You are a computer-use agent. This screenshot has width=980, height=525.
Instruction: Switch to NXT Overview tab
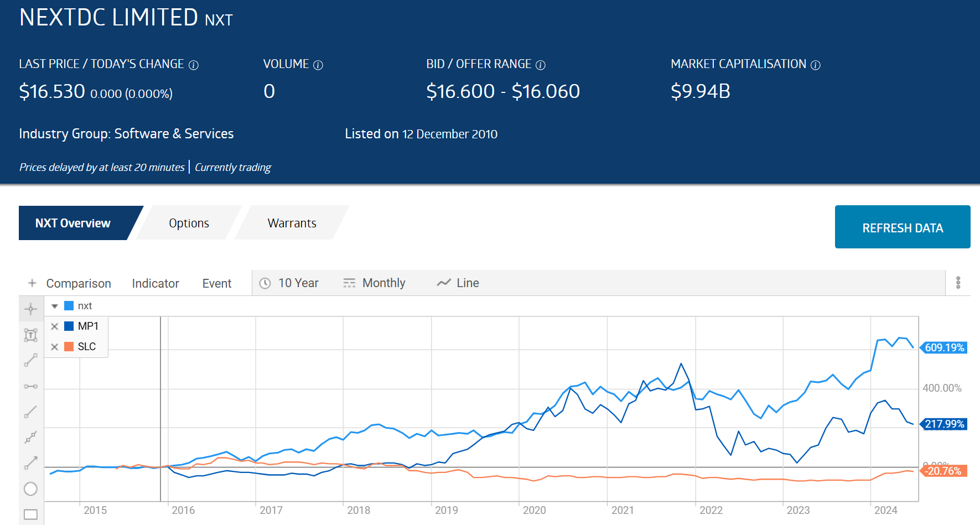click(x=73, y=223)
